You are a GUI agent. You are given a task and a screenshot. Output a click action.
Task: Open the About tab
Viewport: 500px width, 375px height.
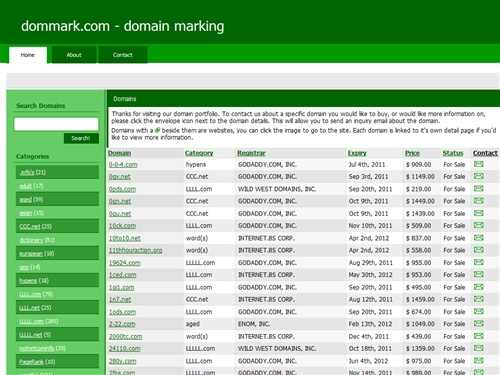[x=74, y=55]
